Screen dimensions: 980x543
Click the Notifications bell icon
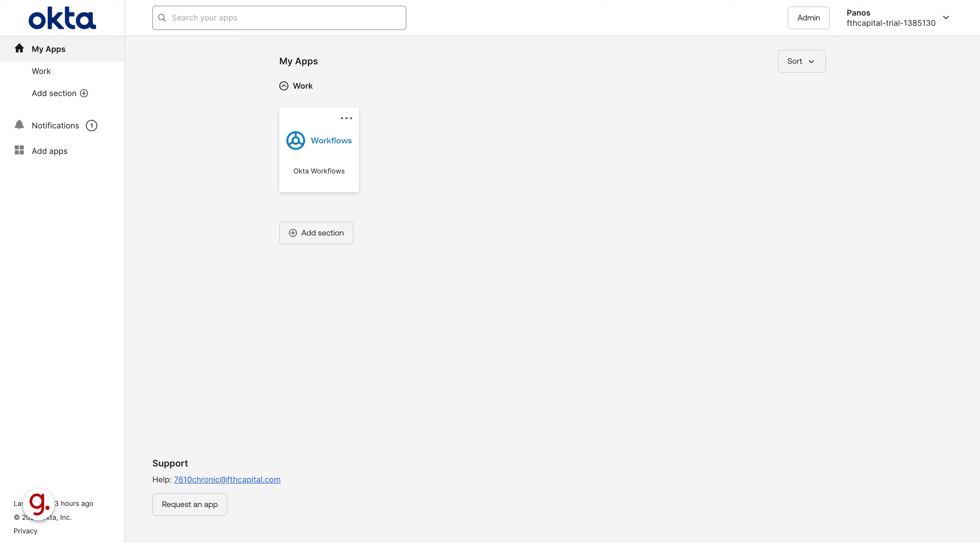coord(19,125)
